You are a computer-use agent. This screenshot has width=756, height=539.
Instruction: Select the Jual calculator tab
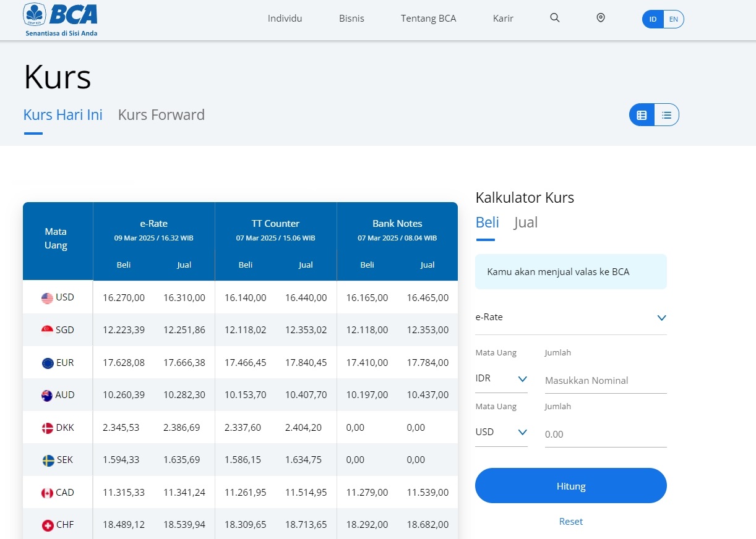[x=525, y=223]
